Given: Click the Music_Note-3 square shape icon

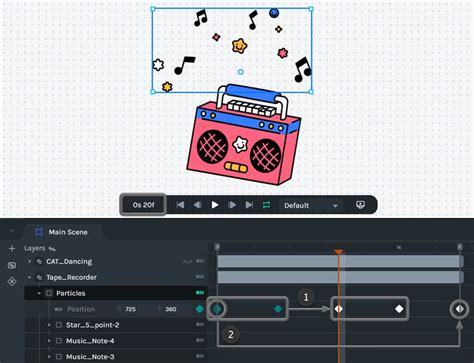Looking at the screenshot, I should pyautogui.click(x=59, y=357).
